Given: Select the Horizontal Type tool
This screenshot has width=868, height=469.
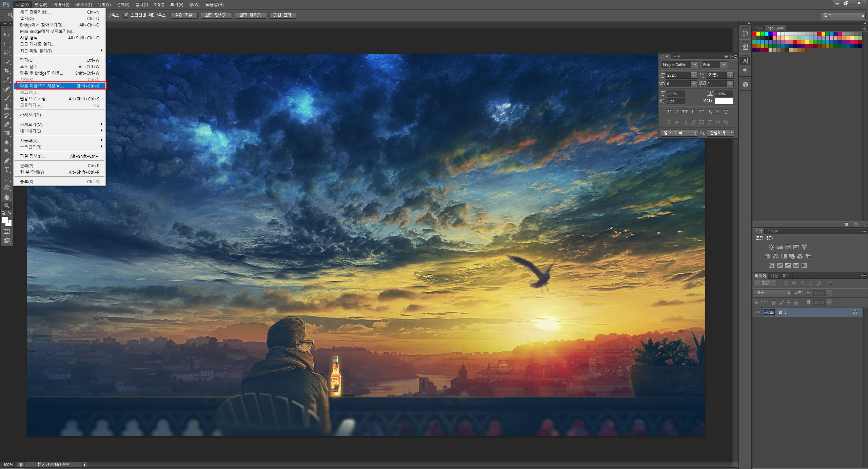Looking at the screenshot, I should (x=6, y=170).
